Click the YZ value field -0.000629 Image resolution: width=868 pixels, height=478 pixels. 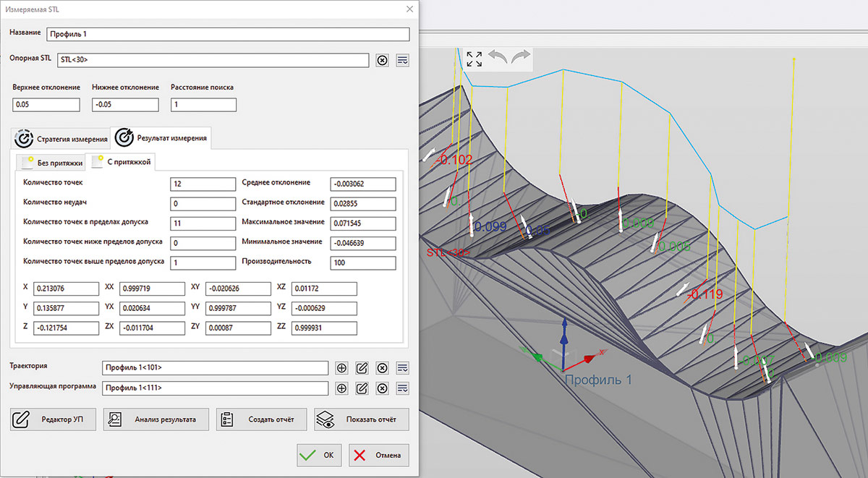tap(324, 308)
